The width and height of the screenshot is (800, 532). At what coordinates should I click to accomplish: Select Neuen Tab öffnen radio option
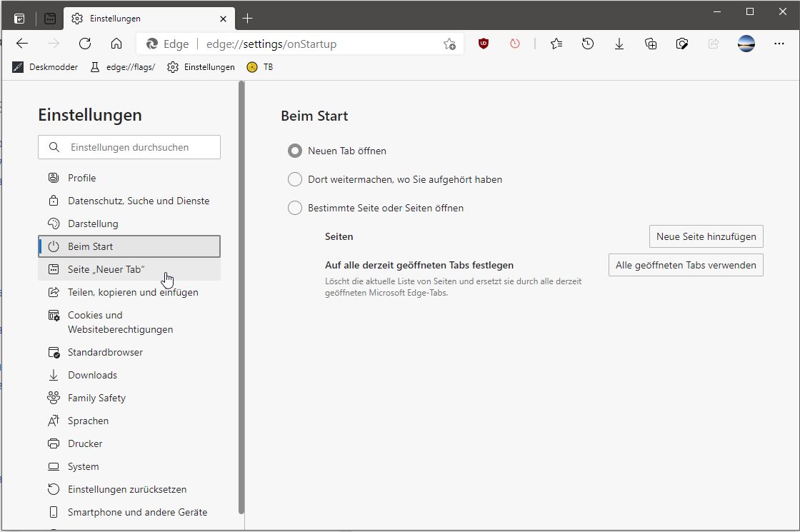pyautogui.click(x=295, y=151)
